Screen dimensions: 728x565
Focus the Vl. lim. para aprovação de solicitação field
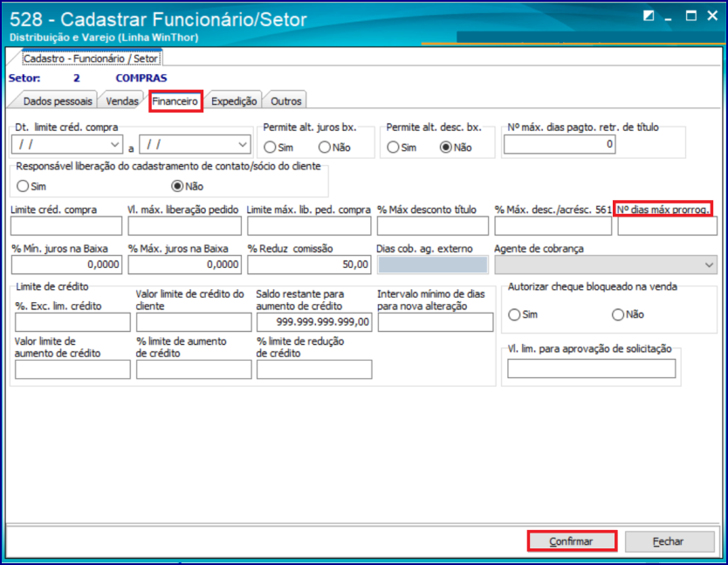point(592,369)
